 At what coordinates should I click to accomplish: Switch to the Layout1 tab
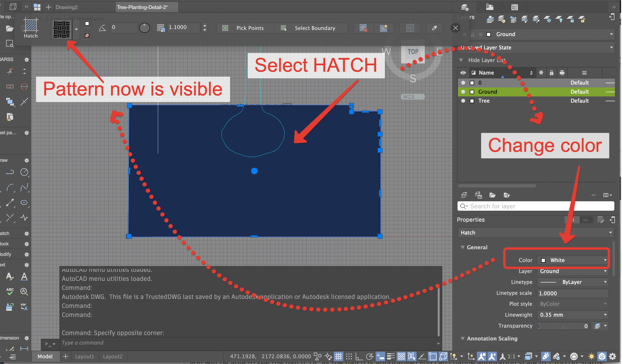click(x=84, y=356)
